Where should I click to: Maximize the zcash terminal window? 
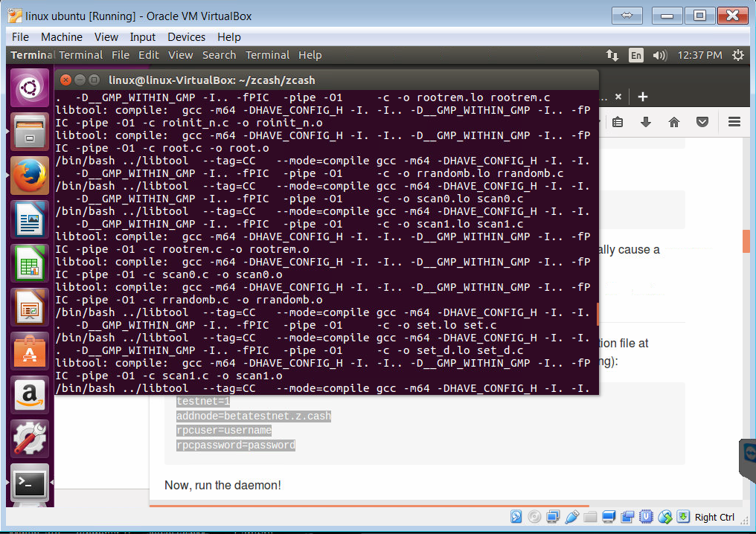(94, 80)
